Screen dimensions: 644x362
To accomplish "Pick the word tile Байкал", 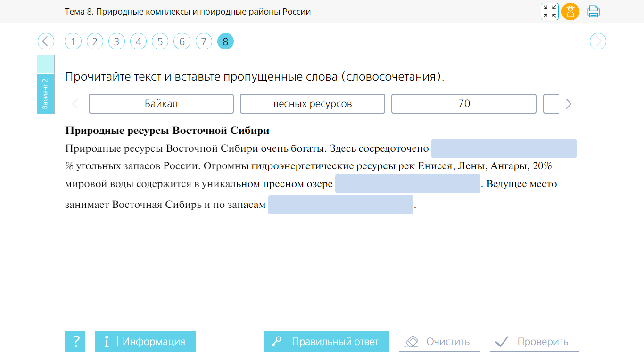I will tap(161, 104).
